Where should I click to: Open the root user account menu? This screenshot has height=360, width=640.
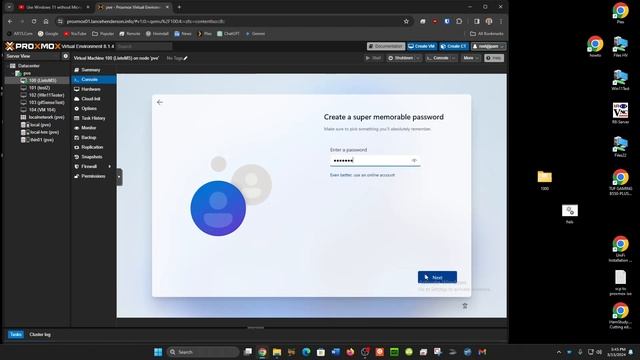coord(488,47)
